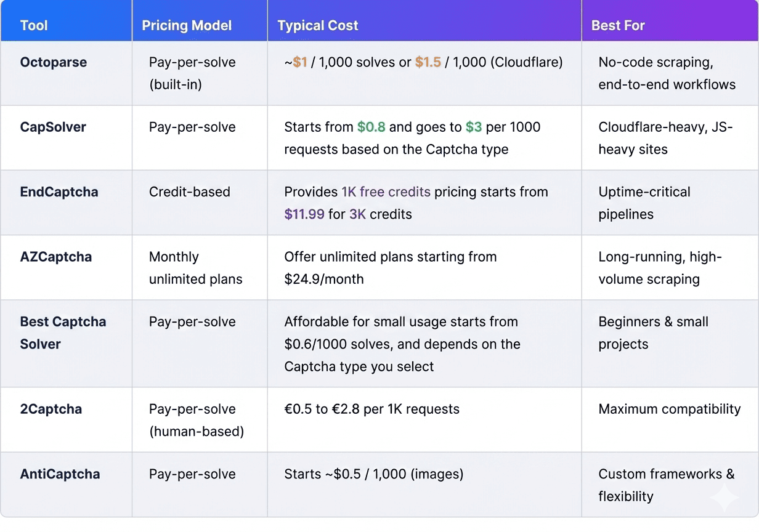Open the CapSolver row label

(x=53, y=127)
